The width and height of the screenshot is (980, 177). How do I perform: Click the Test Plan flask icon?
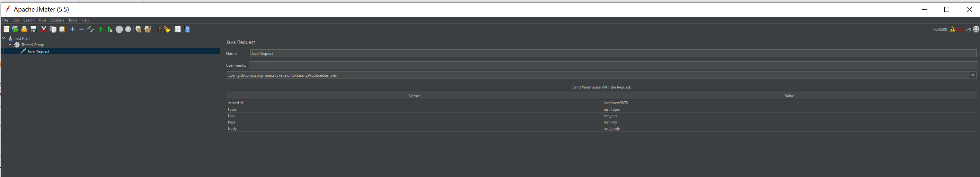tap(11, 38)
